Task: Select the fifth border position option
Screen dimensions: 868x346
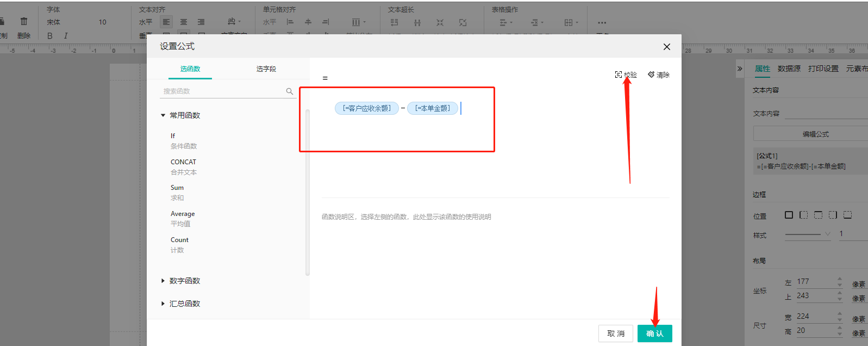Action: coord(848,215)
